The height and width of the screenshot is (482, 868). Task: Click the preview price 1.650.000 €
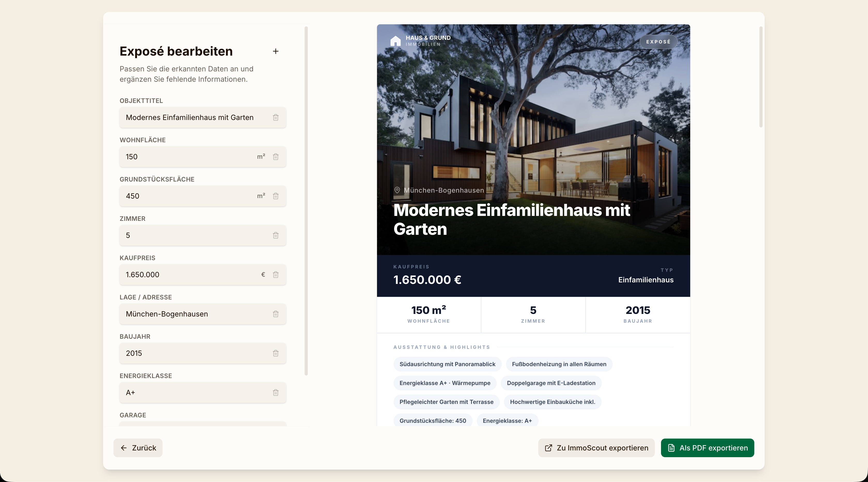[x=427, y=280]
